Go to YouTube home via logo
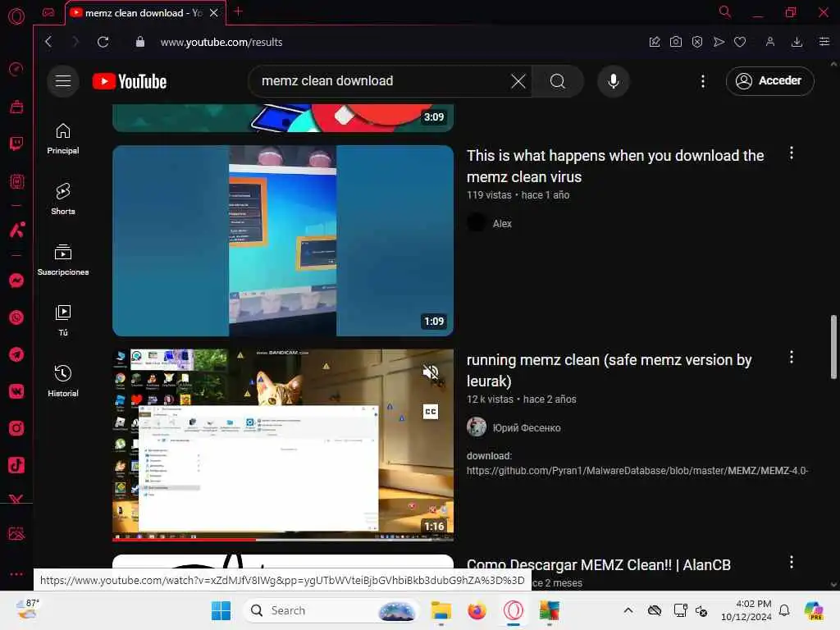The height and width of the screenshot is (630, 840). point(130,81)
